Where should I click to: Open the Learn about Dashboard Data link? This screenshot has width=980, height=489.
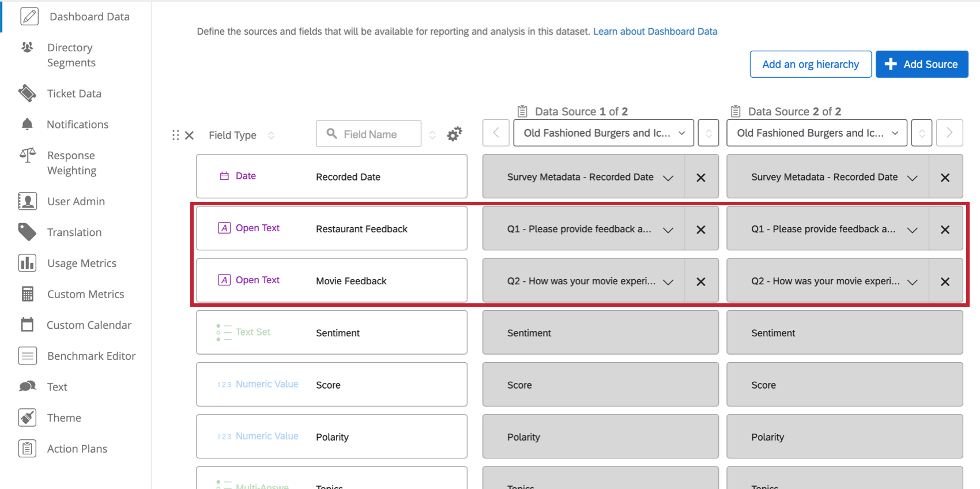[x=655, y=31]
